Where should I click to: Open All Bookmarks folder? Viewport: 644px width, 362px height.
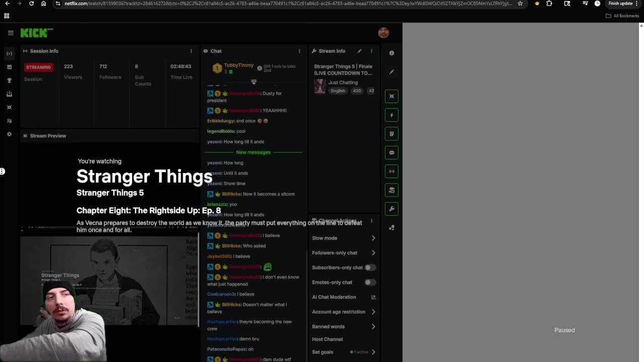click(622, 16)
